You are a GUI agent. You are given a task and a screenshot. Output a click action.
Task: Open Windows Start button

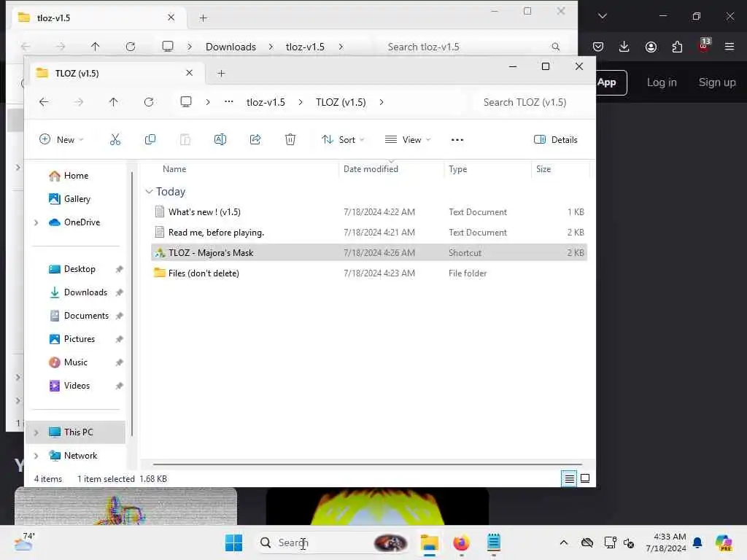point(233,542)
